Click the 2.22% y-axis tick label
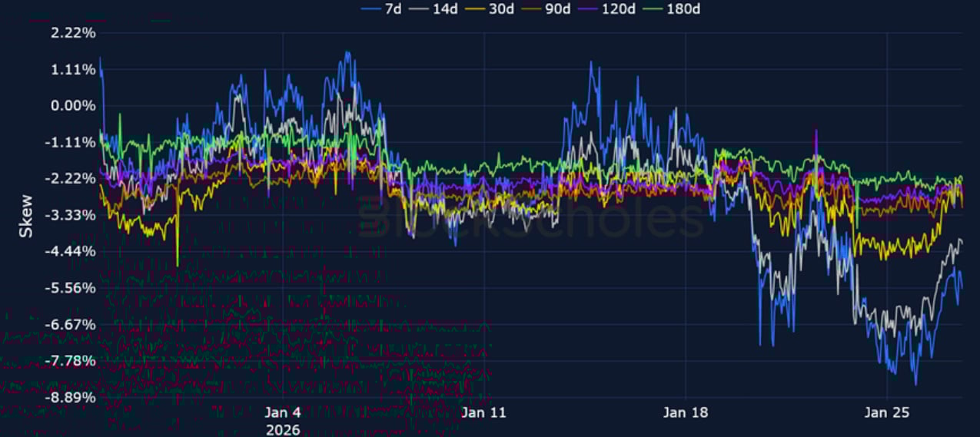 tap(73, 33)
